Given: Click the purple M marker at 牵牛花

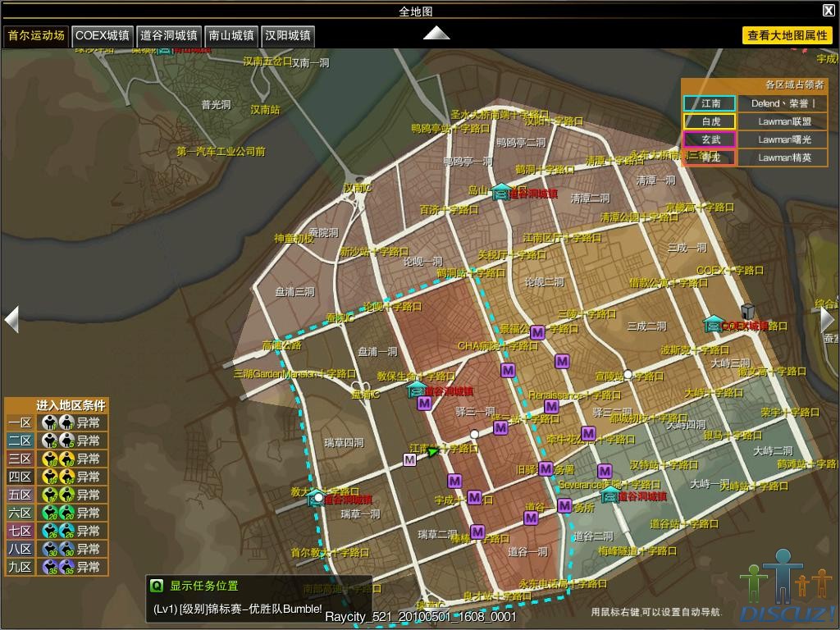Looking at the screenshot, I should 588,433.
